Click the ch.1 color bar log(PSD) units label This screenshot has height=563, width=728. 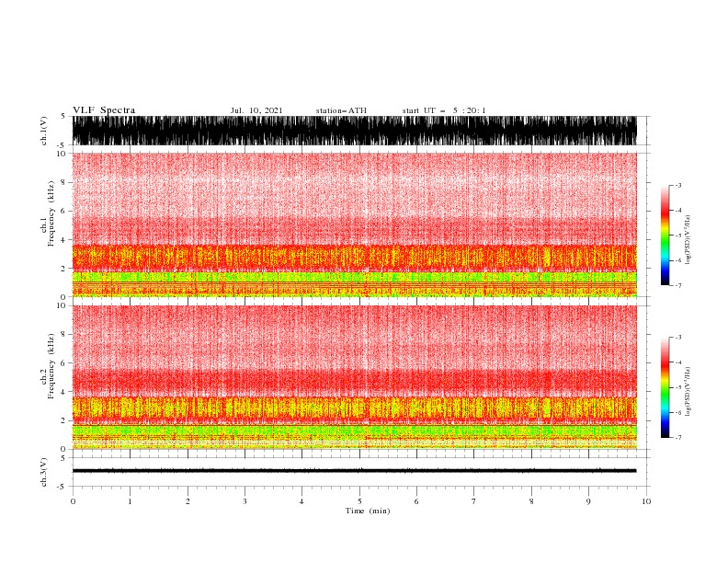click(x=688, y=240)
